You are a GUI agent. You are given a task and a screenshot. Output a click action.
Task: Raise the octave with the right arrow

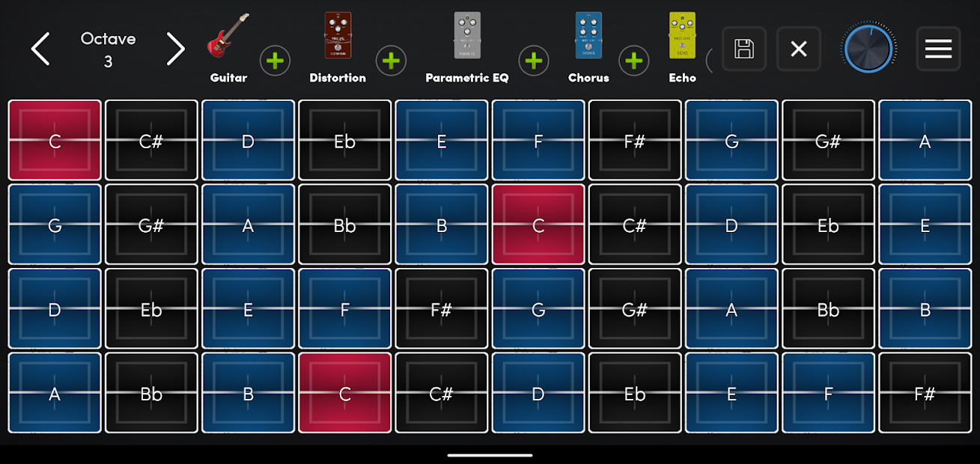click(175, 49)
